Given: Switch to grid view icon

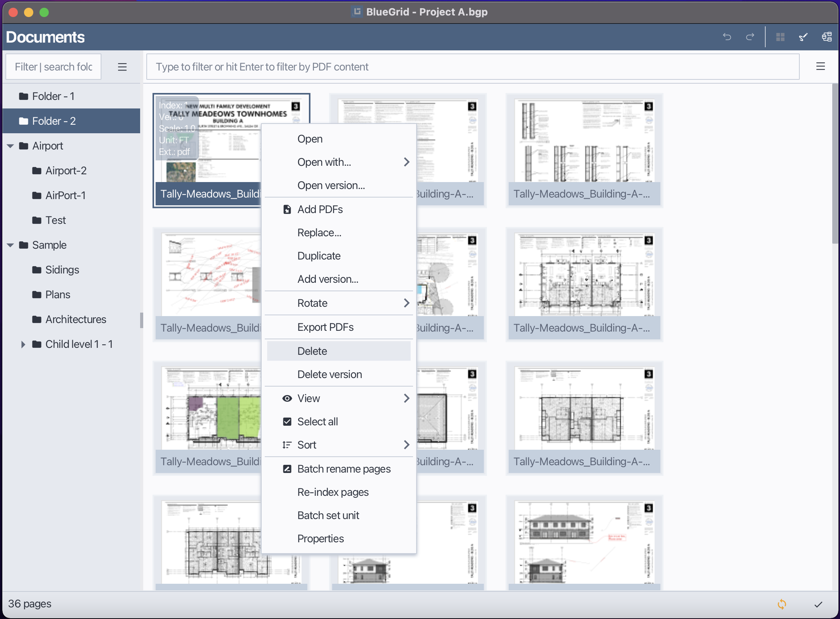Looking at the screenshot, I should tap(780, 37).
